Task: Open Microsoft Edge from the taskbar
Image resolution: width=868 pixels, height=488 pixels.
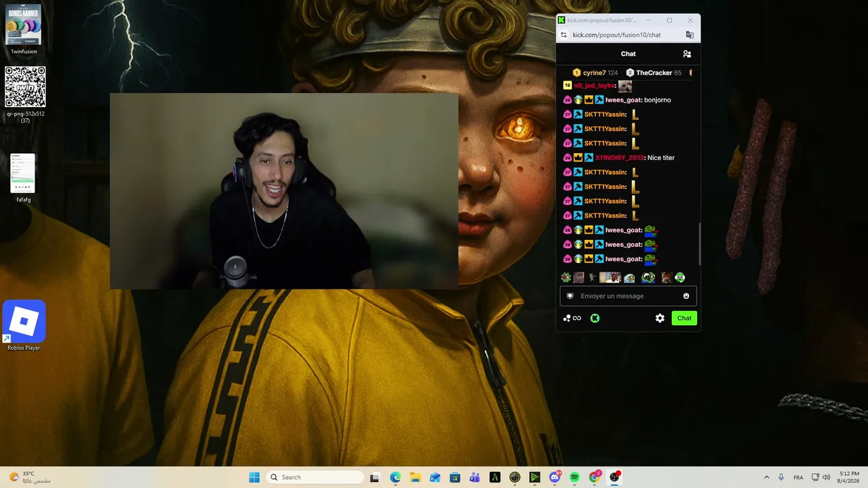Action: click(395, 477)
